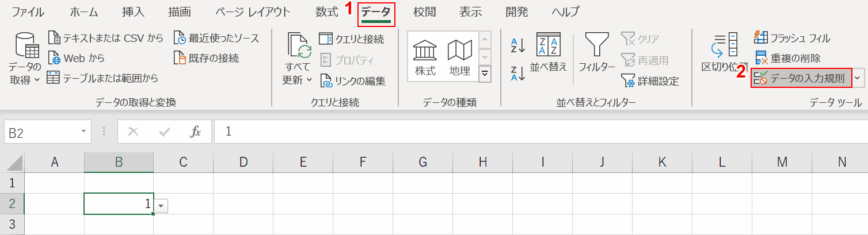Confirm formula bar entry with checkmark
868x235 pixels.
pyautogui.click(x=165, y=132)
